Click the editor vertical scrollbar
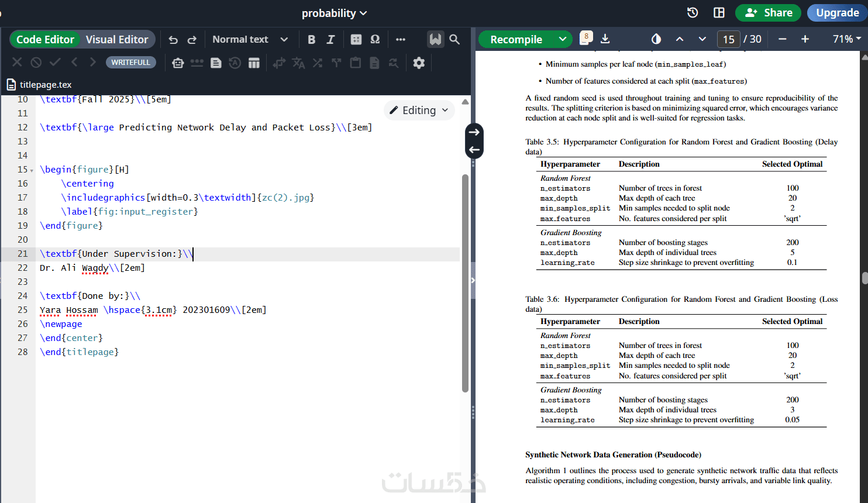Image resolution: width=868 pixels, height=503 pixels. point(466,283)
